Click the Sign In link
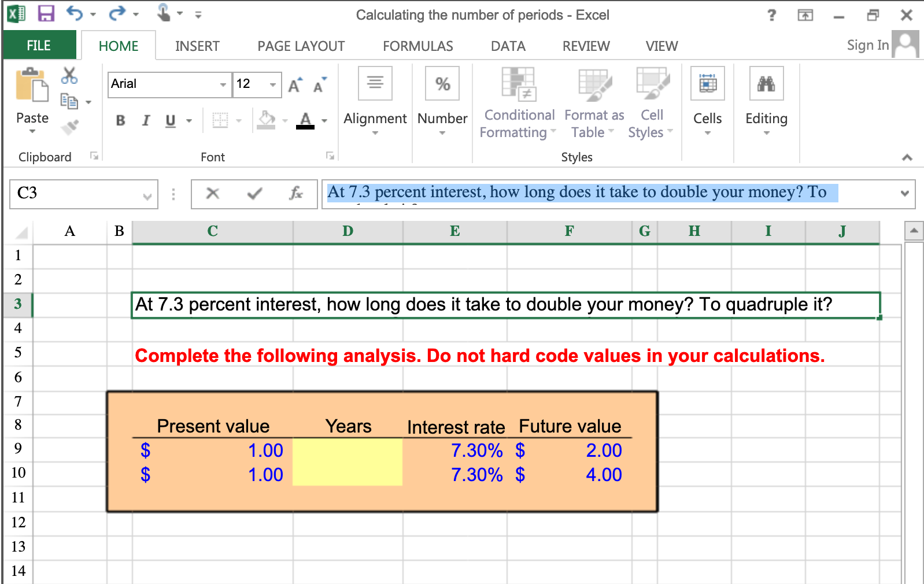924x584 pixels. (x=867, y=45)
